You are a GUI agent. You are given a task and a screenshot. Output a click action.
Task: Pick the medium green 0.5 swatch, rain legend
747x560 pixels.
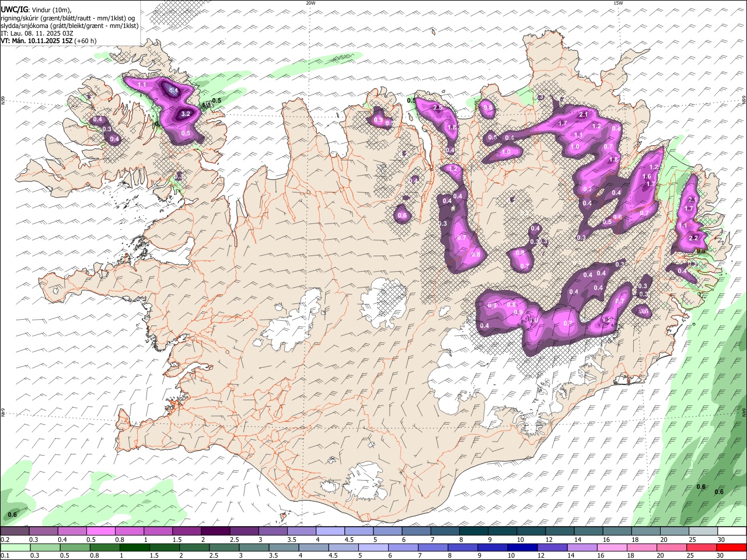[x=75, y=548]
